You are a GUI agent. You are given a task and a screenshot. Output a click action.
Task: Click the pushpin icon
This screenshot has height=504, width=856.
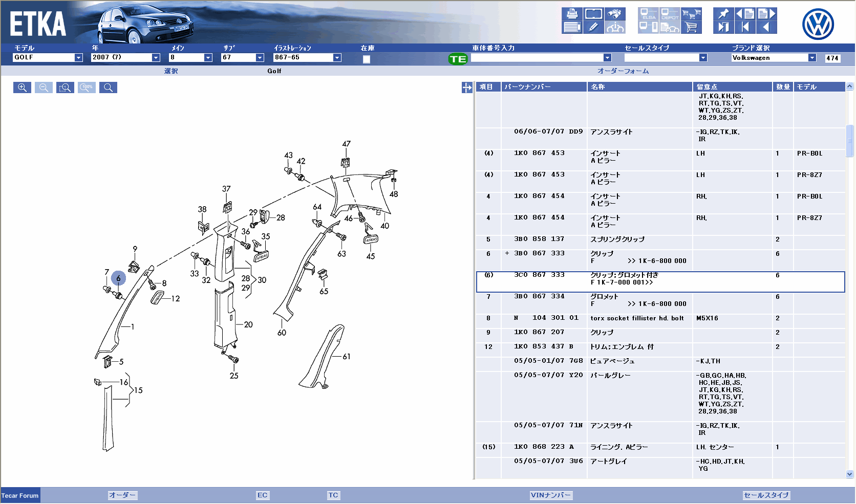(x=723, y=14)
